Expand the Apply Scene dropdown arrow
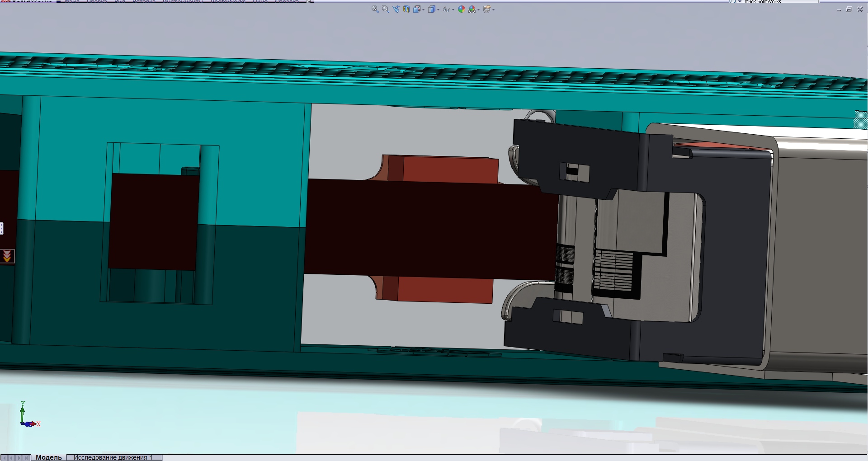The width and height of the screenshot is (868, 461). coord(479,9)
